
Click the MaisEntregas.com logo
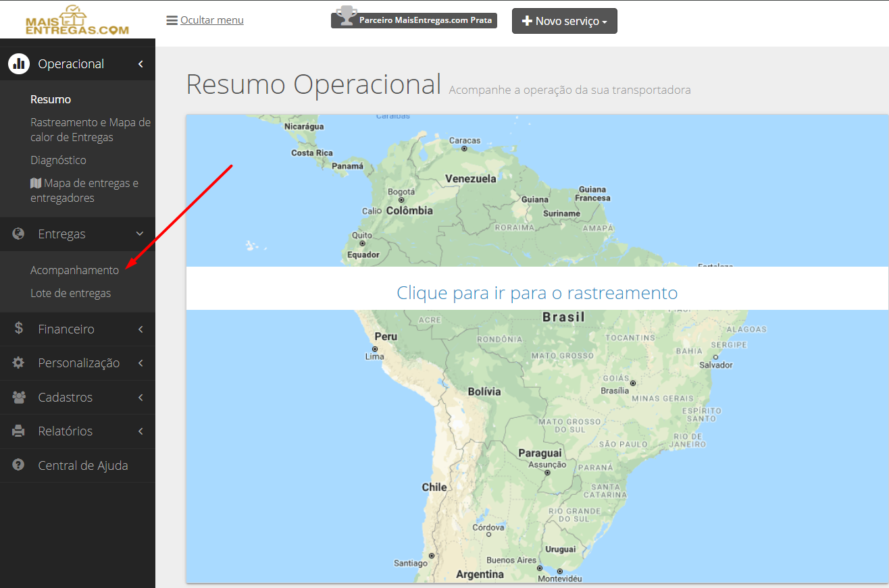(x=77, y=20)
